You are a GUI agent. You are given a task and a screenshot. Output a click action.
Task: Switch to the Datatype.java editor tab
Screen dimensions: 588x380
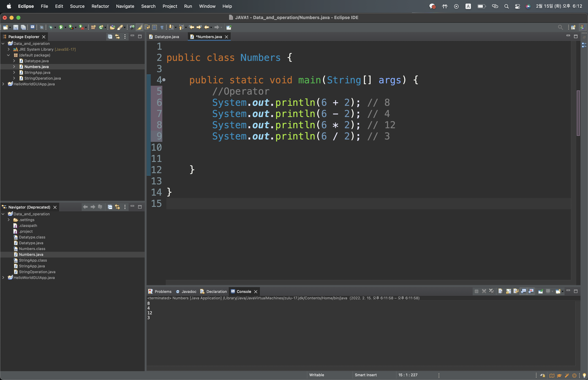coord(167,37)
